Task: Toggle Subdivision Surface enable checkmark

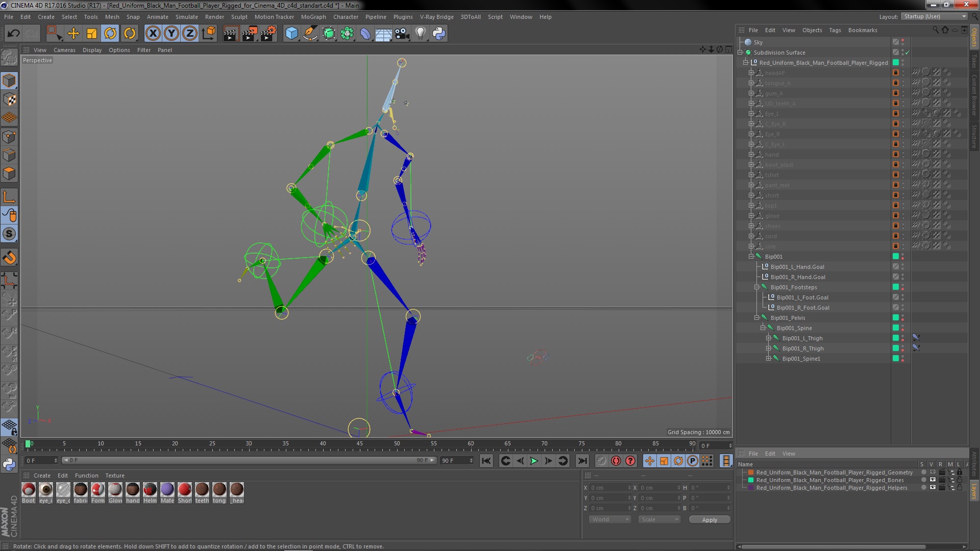Action: coord(908,53)
